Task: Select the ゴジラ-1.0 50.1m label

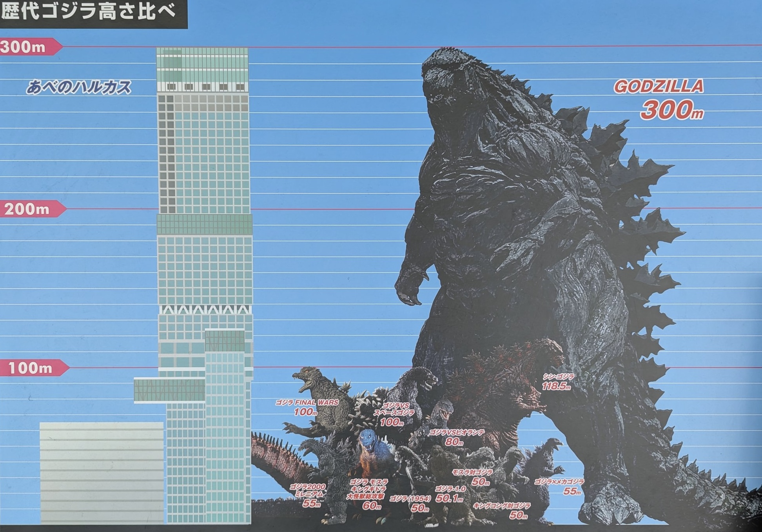Action: coord(450,494)
